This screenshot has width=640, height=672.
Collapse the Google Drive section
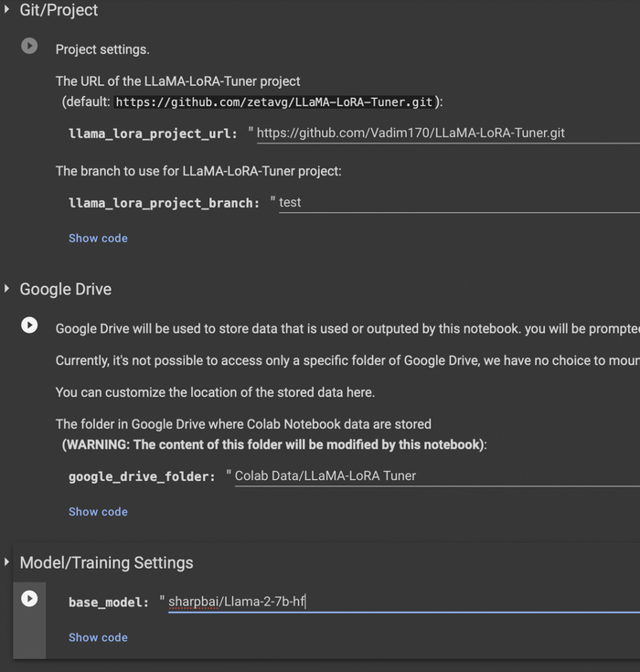coord(7,289)
